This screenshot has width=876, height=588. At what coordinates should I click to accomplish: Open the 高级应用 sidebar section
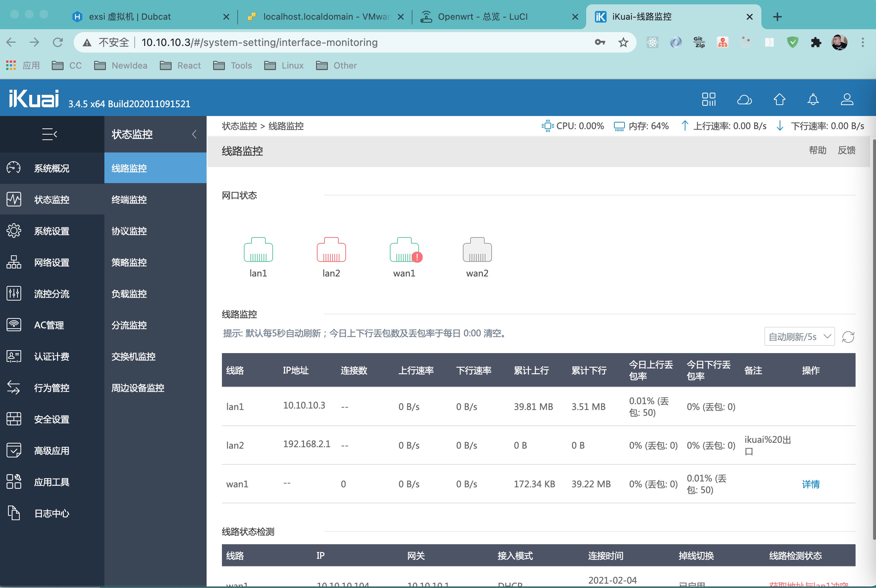[x=52, y=451]
